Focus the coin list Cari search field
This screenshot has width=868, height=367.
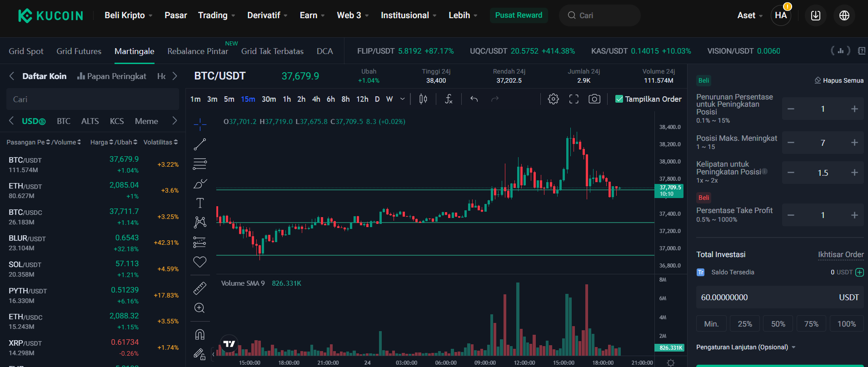[x=93, y=99]
